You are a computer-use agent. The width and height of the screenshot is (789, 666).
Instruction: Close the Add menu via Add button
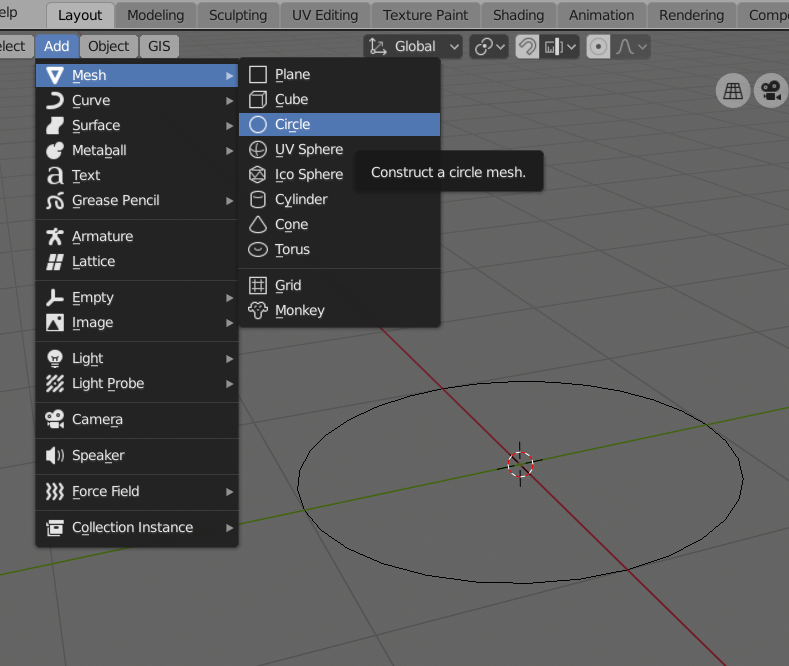56,46
